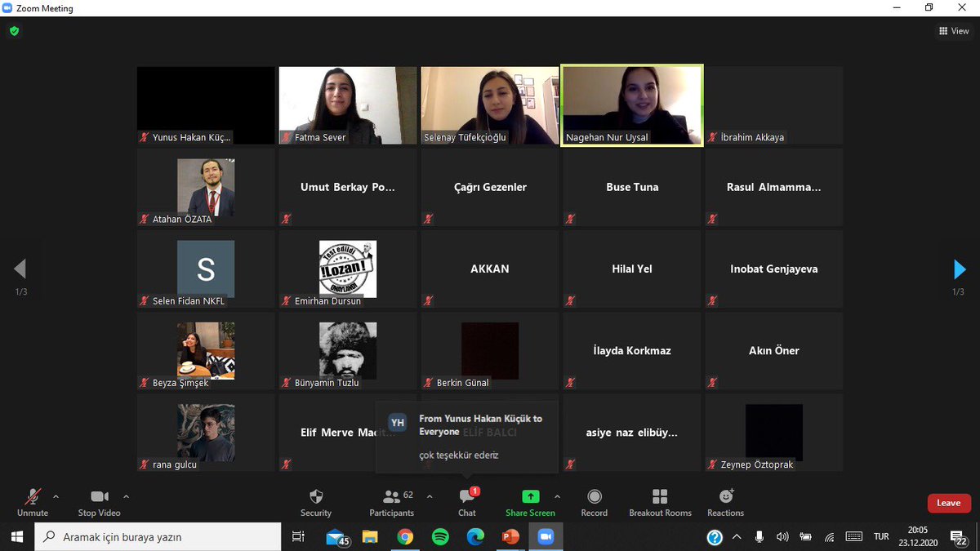Stop Video using the camera icon
The height and width of the screenshot is (551, 980).
[x=99, y=501]
